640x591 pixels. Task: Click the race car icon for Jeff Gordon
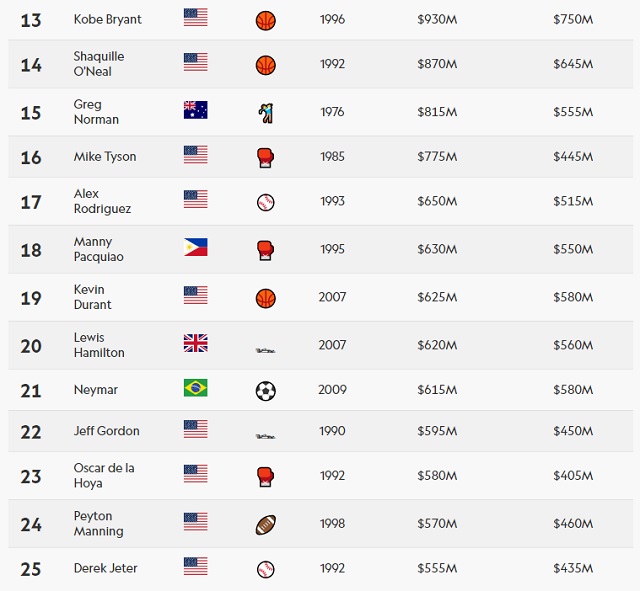tap(265, 436)
